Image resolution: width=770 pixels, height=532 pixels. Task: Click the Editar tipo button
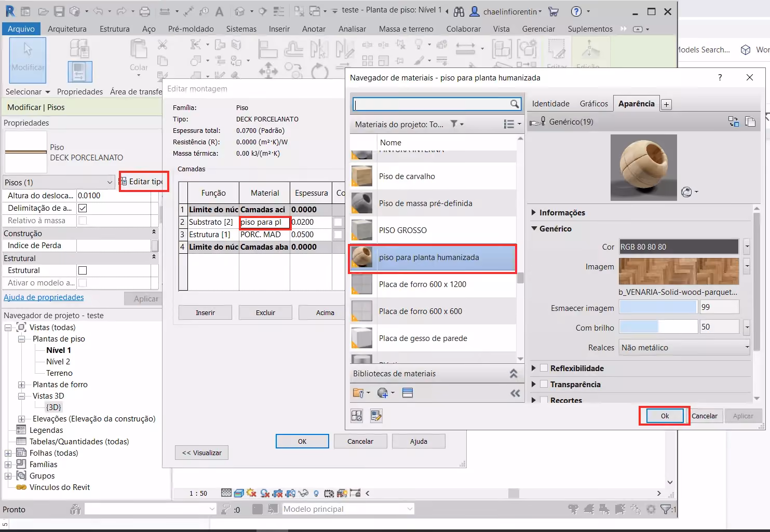coord(141,182)
